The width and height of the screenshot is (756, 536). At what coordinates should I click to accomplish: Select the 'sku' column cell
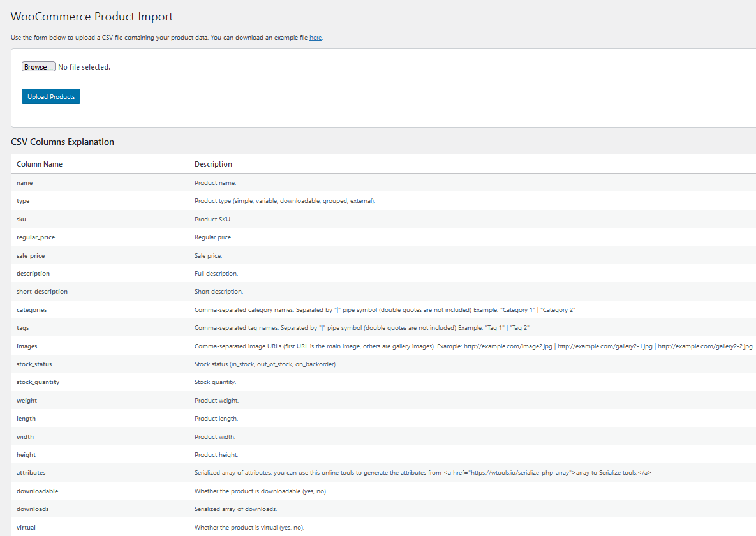coord(21,219)
